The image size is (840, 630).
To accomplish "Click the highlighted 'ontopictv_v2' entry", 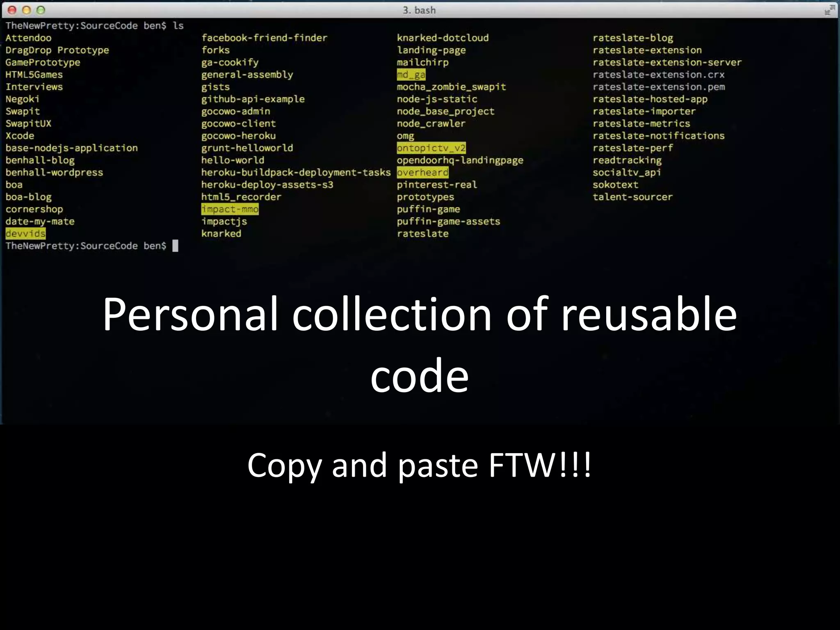I will tap(431, 148).
